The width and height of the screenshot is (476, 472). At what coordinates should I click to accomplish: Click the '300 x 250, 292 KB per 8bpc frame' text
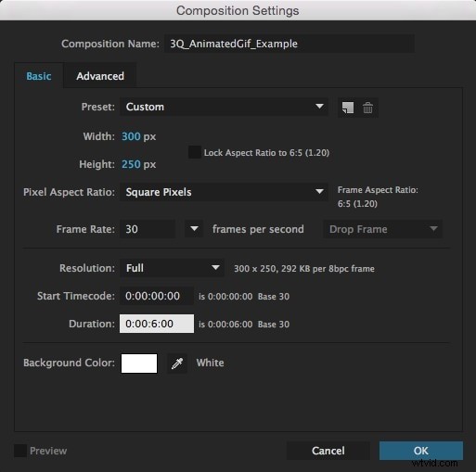point(304,269)
